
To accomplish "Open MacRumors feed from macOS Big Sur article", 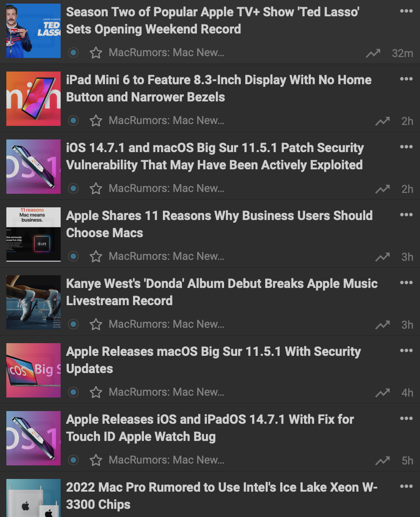I will (167, 392).
